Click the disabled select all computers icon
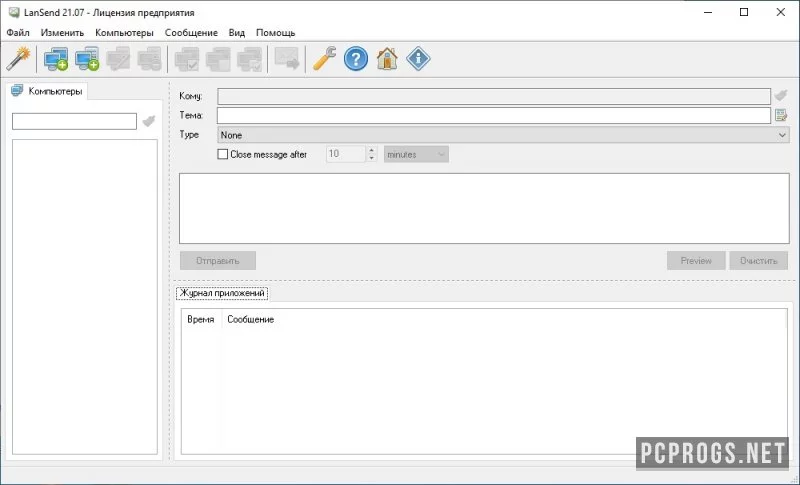 click(x=187, y=59)
